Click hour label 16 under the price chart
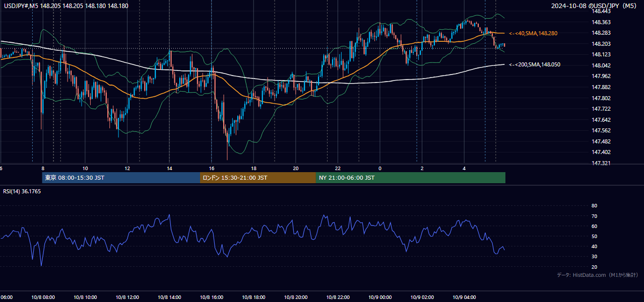644x302 pixels. (x=212, y=169)
